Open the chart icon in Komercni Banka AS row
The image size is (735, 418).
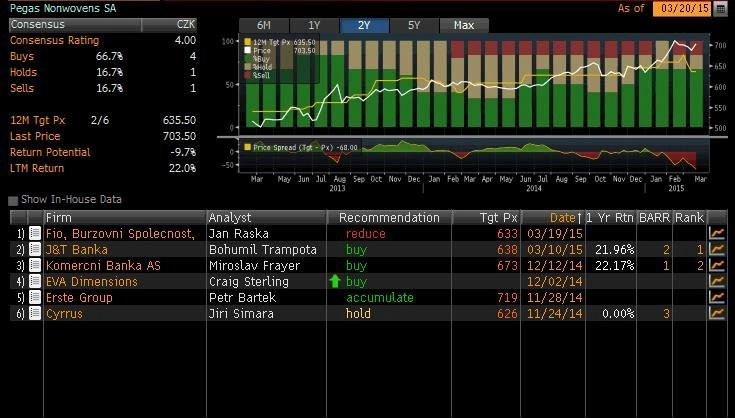point(717,265)
